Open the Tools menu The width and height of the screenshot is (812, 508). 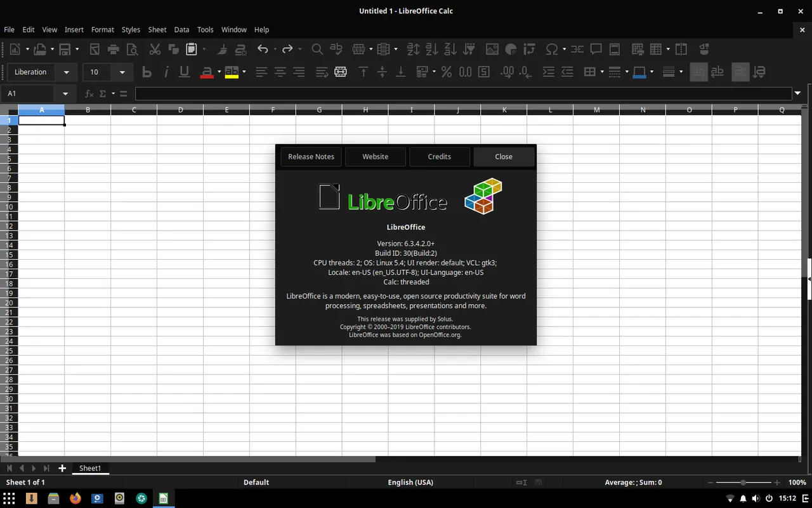click(205, 29)
